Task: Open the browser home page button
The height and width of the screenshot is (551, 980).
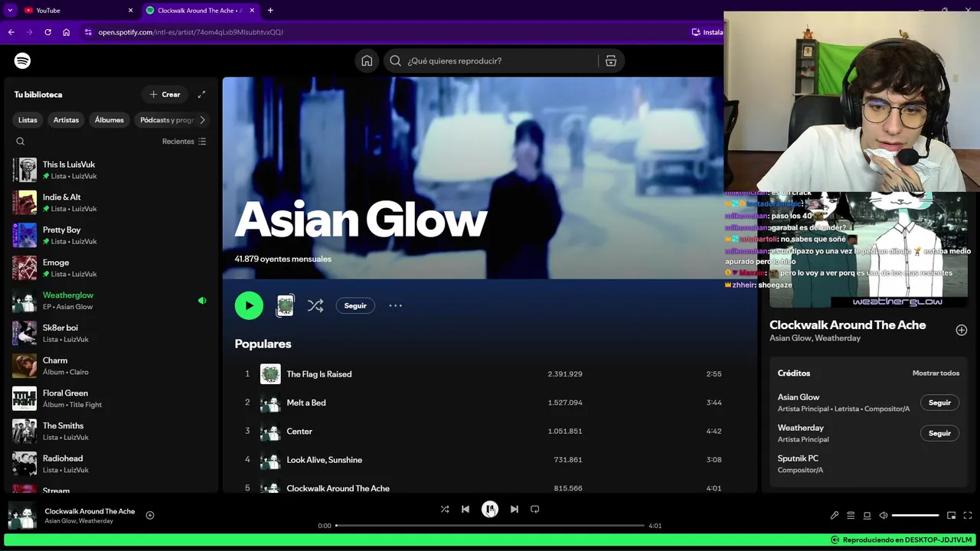Action: pos(67,32)
